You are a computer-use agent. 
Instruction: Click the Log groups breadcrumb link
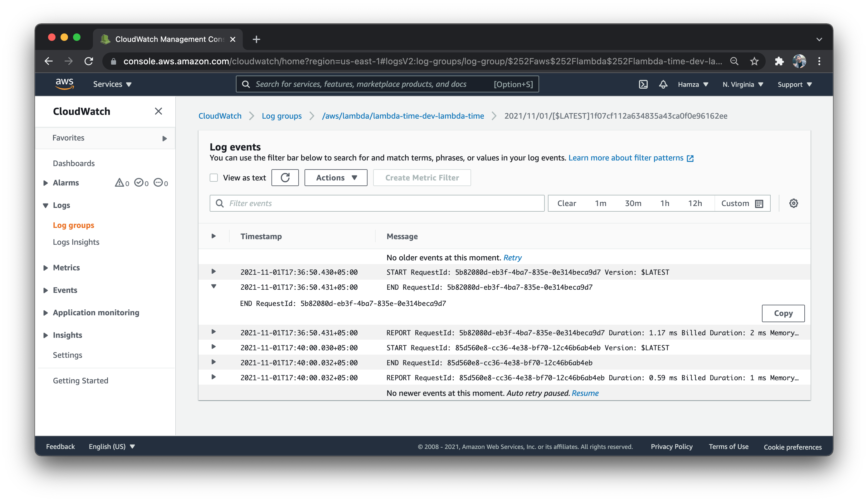point(282,116)
